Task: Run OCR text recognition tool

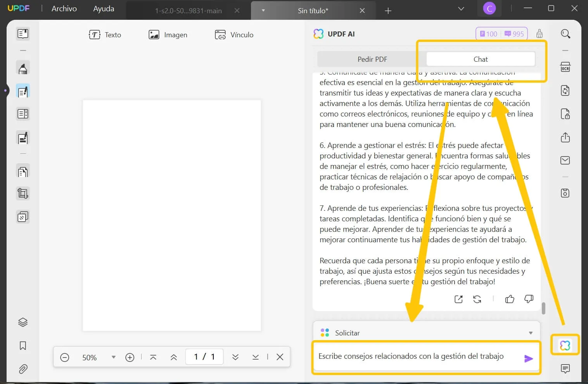Action: pos(566,67)
